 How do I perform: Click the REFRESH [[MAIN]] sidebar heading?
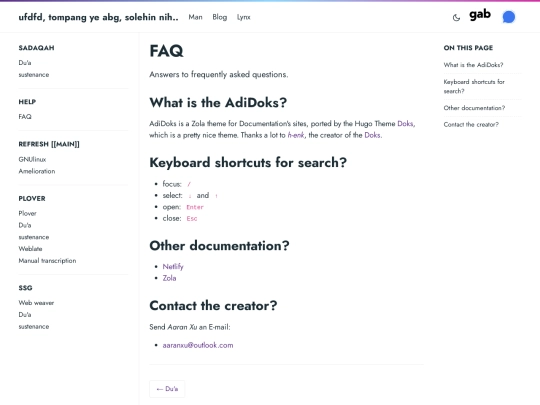coord(49,144)
